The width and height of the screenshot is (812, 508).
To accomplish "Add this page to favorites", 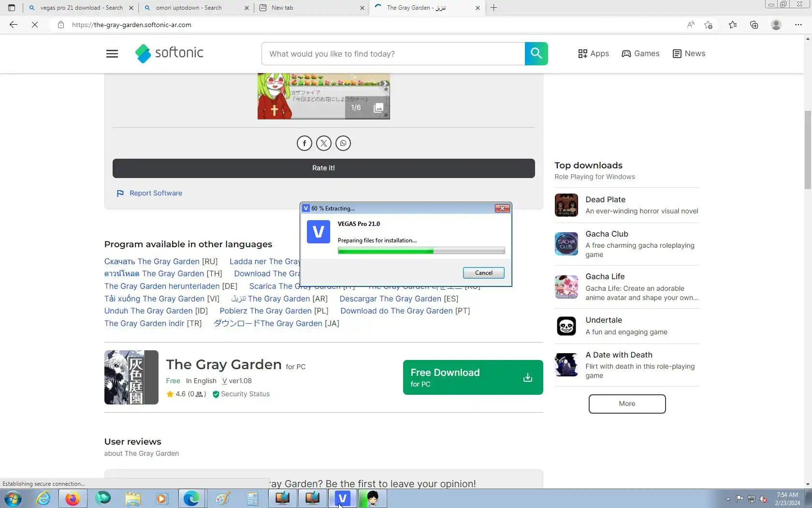I will pos(709,25).
